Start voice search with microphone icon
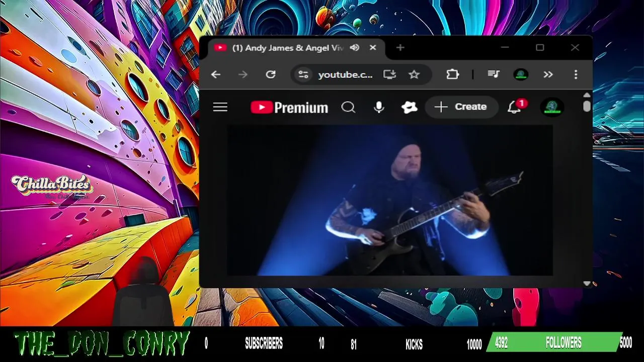Screen dimensions: 644x362 [x=379, y=107]
